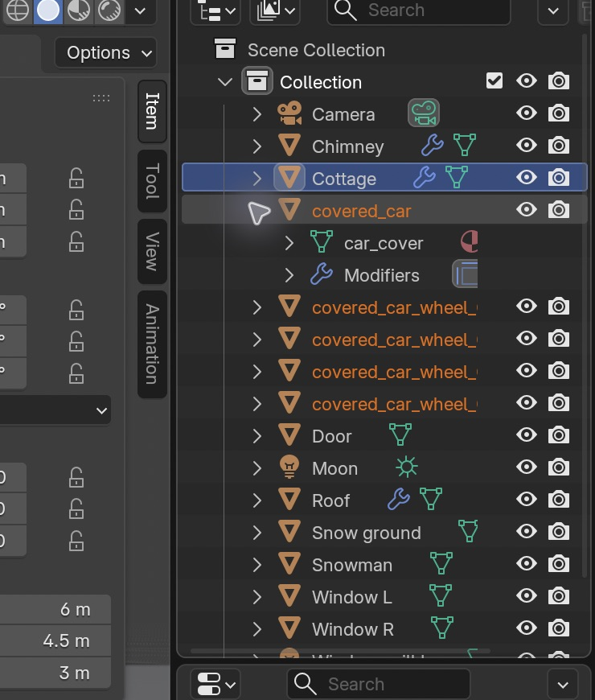Select solid viewport shading mode
The image size is (595, 700).
point(47,10)
